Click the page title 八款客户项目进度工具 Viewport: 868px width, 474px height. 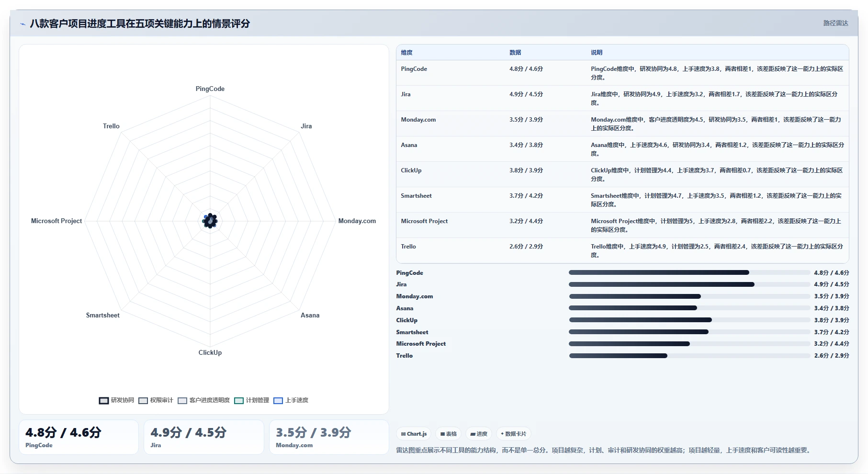pos(140,23)
